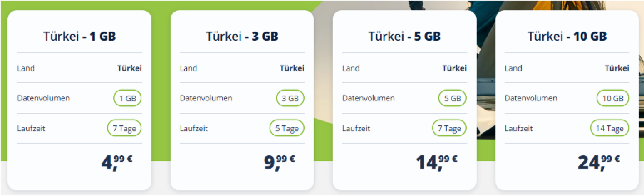Click the Land label in 5 GB card

click(x=351, y=68)
